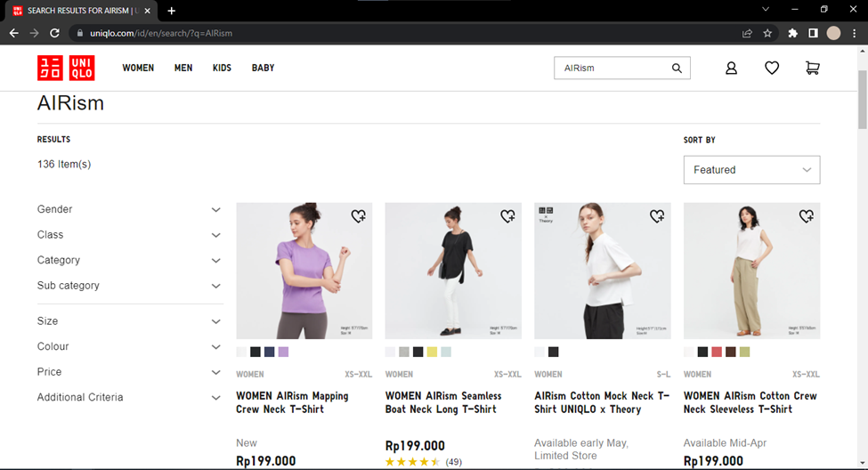The width and height of the screenshot is (868, 470).
Task: Bookmark this page with the star icon
Action: (767, 33)
